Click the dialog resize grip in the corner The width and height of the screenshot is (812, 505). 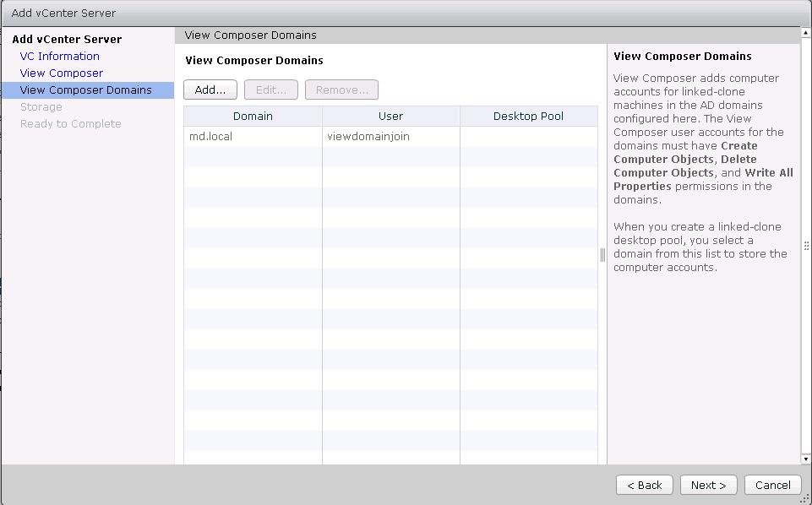(x=805, y=498)
